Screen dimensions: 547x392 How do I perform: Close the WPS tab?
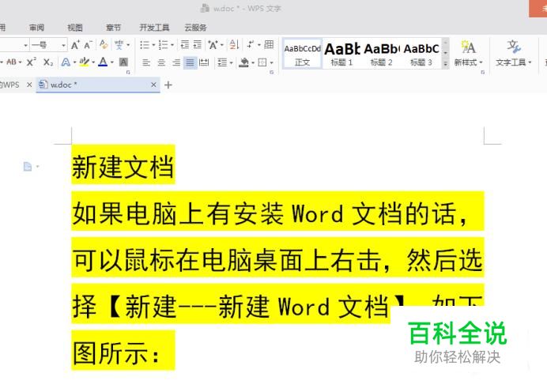pos(29,85)
